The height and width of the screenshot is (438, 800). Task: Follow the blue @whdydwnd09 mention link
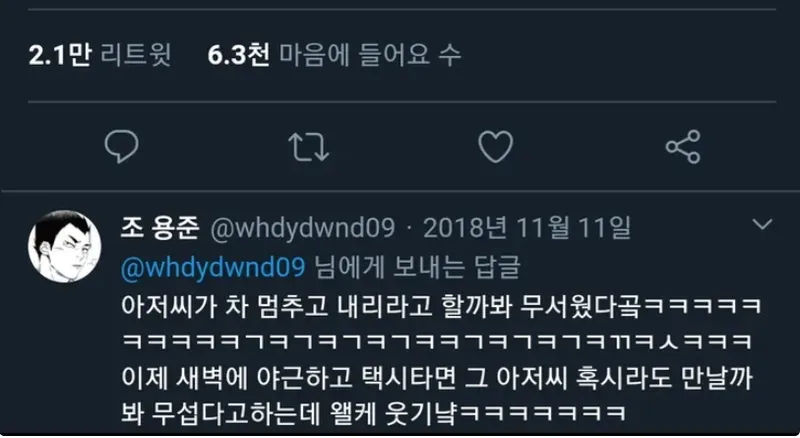click(213, 267)
